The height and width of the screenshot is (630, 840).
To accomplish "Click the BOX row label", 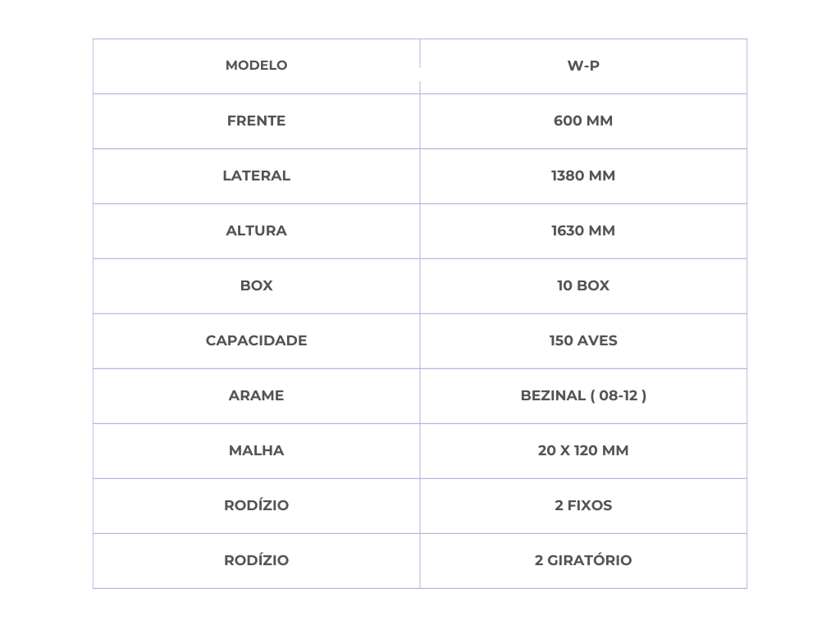I will pyautogui.click(x=256, y=285).
